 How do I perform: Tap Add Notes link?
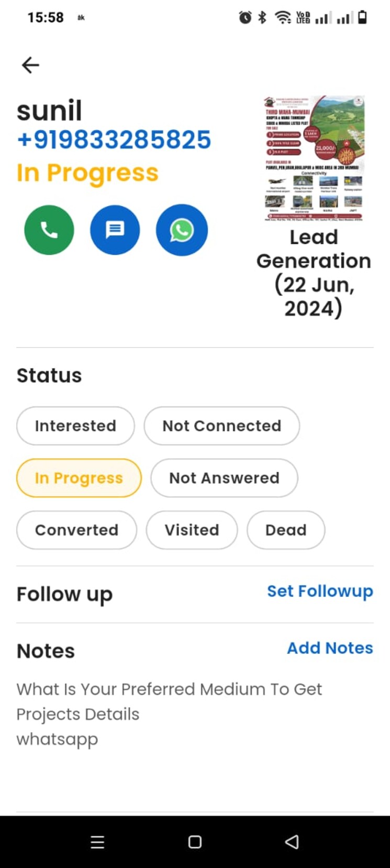[x=330, y=648]
